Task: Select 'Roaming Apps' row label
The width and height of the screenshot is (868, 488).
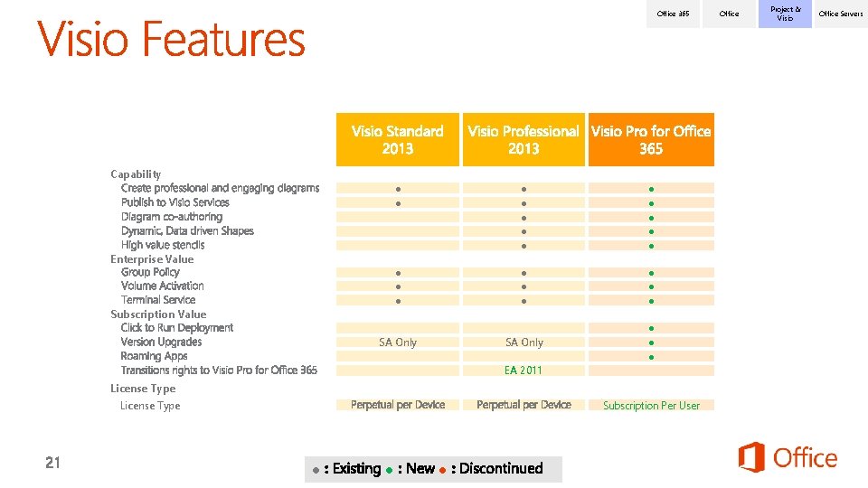Action: click(x=154, y=356)
